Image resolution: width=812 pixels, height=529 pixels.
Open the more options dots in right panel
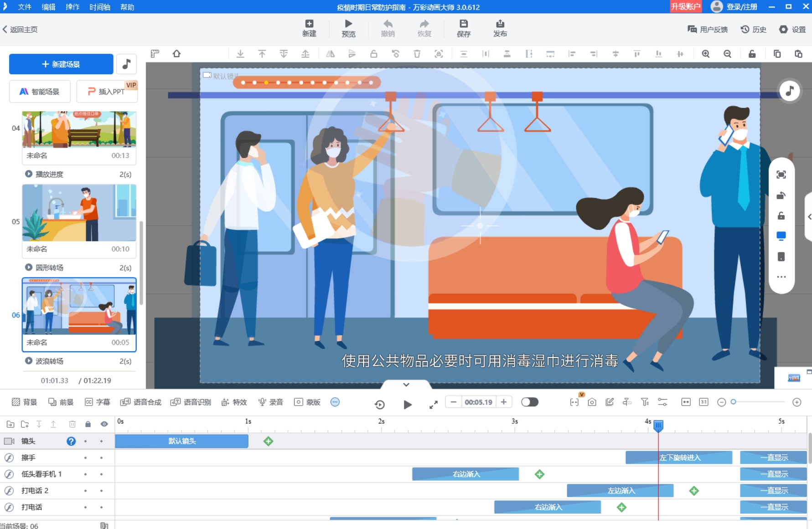click(781, 277)
